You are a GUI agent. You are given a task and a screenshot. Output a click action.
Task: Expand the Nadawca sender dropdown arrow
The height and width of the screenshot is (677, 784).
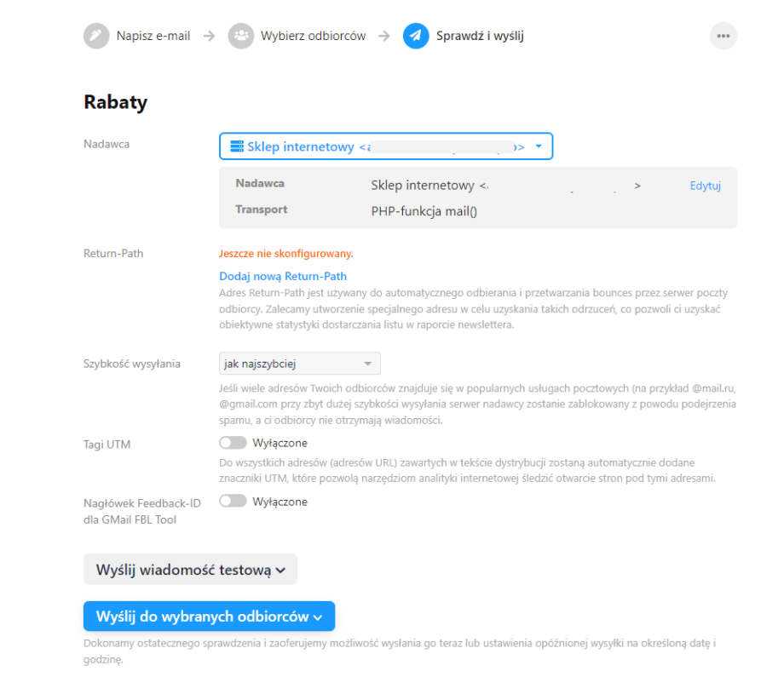coord(539,146)
